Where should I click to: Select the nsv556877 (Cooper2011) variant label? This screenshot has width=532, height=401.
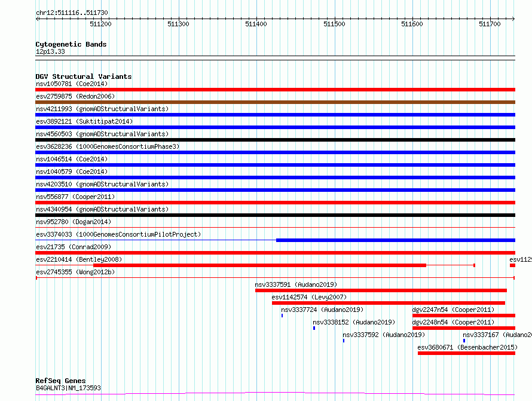tap(75, 197)
